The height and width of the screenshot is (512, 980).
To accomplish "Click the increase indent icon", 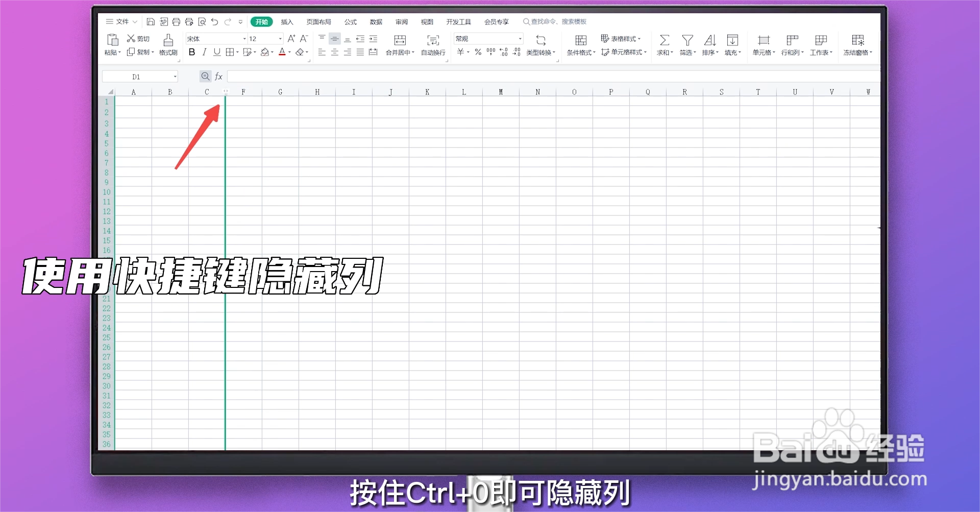I will (x=373, y=39).
